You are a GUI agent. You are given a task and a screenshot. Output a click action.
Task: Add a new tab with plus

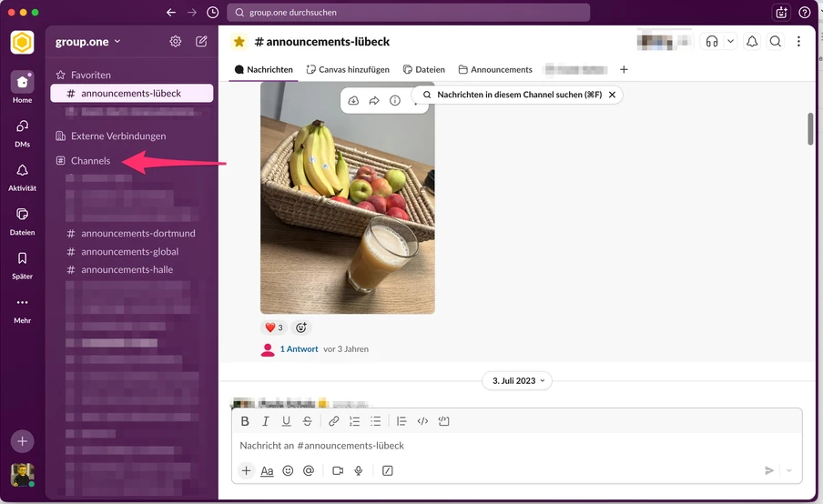tap(624, 69)
